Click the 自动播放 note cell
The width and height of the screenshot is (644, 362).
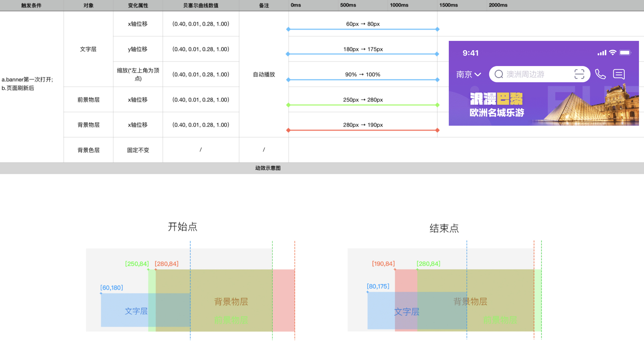pos(264,74)
